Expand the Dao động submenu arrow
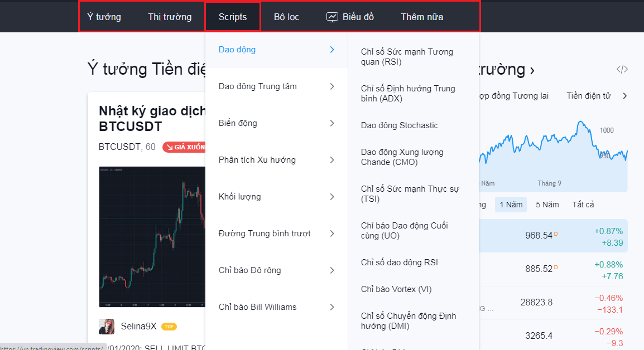 [332, 50]
